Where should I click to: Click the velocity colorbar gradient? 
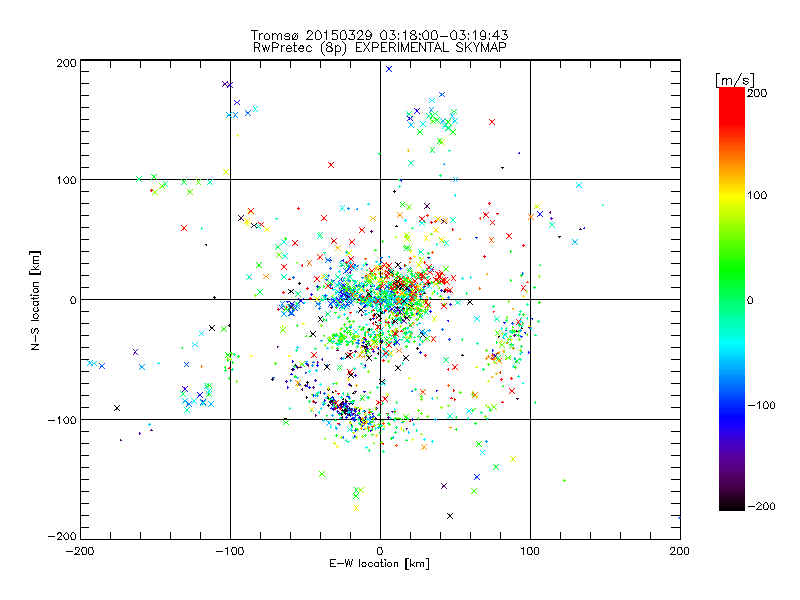tap(732, 299)
